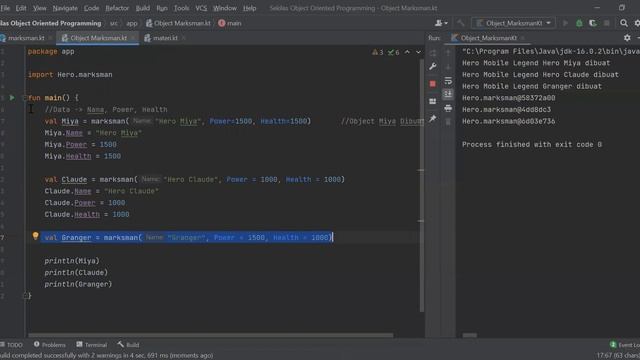Close Object_MarksmanKt Run panel tab
The height and width of the screenshot is (360, 640).
[x=522, y=38]
